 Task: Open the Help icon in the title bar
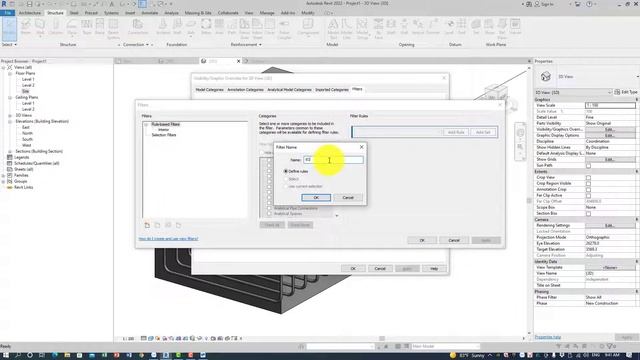589,4
